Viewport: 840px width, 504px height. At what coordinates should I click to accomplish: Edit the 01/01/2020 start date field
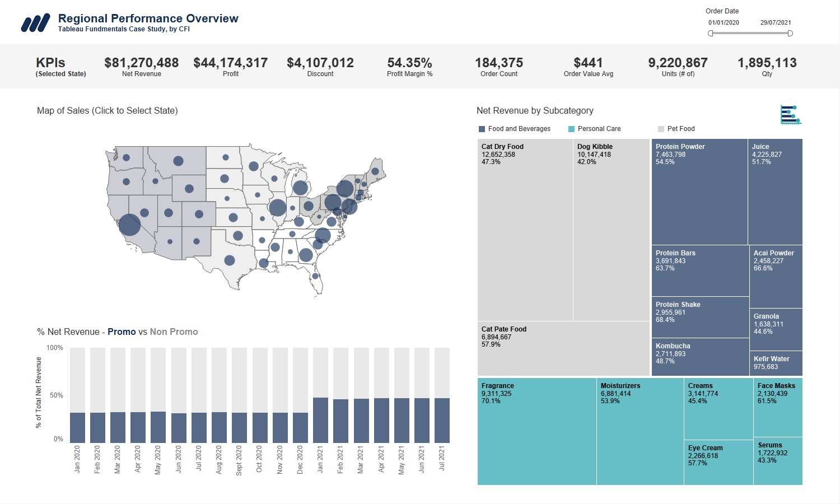(x=724, y=23)
